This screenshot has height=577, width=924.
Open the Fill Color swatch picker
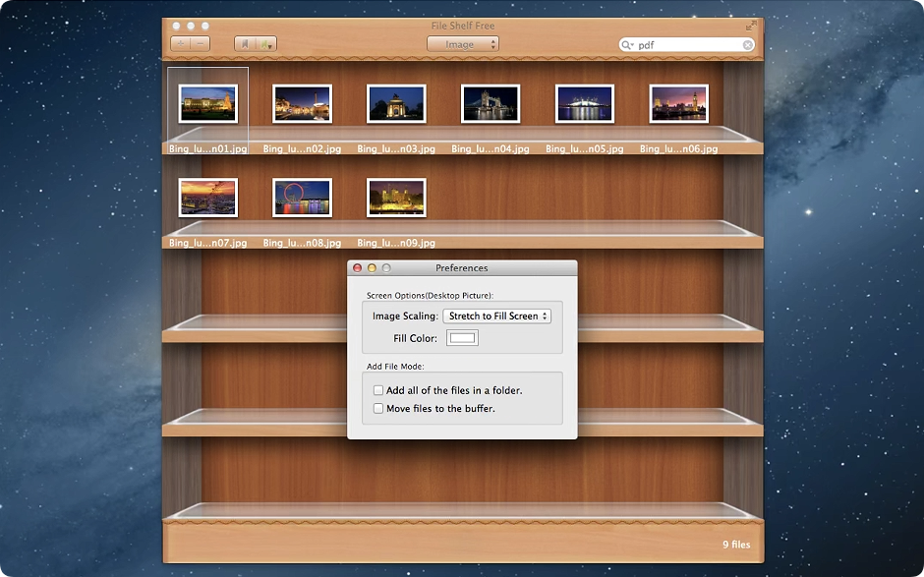click(x=462, y=338)
